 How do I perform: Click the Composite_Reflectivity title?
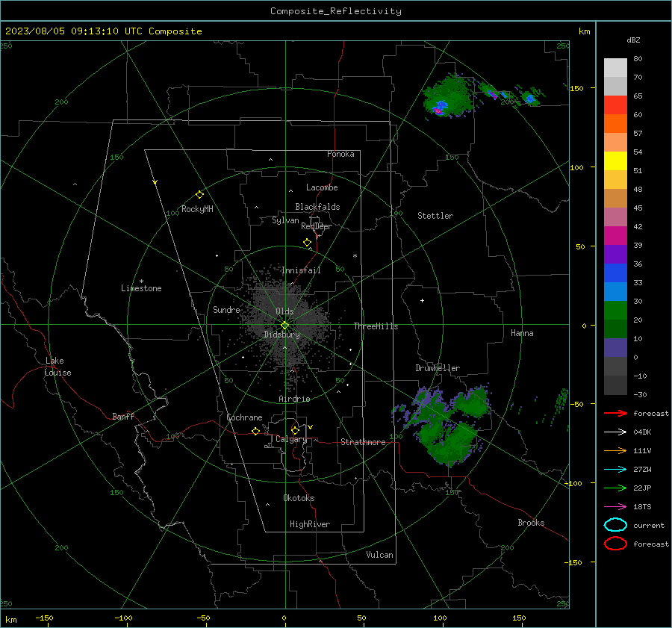[335, 11]
